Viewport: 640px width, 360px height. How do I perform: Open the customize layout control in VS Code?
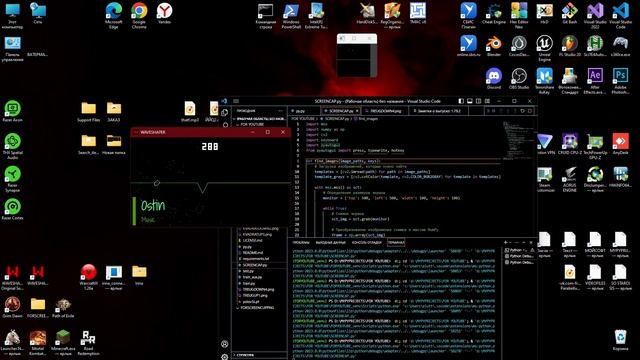click(487, 101)
